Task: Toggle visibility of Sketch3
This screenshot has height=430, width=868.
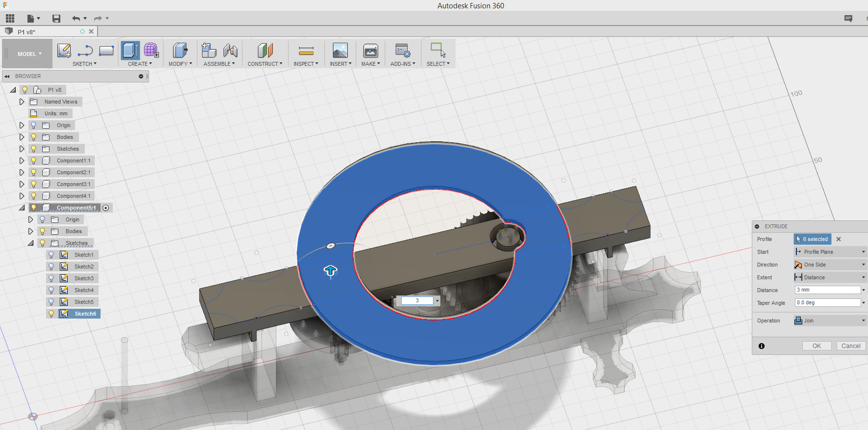Action: tap(51, 278)
